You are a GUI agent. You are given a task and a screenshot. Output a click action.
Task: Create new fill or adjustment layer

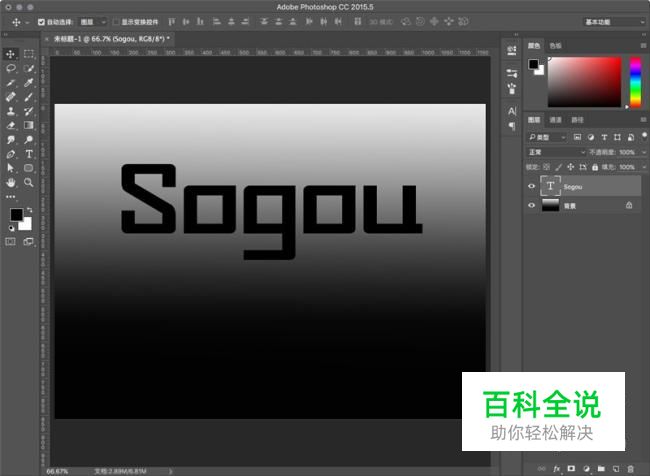pos(586,469)
